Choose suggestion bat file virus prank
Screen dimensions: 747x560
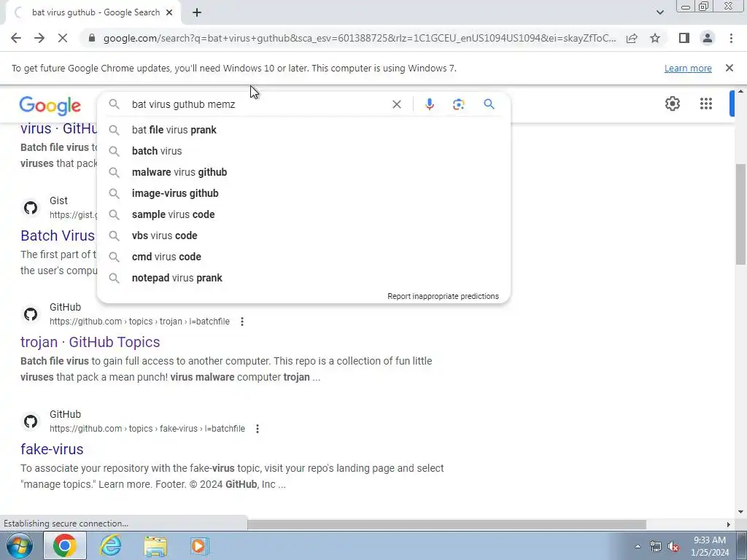tap(303, 130)
